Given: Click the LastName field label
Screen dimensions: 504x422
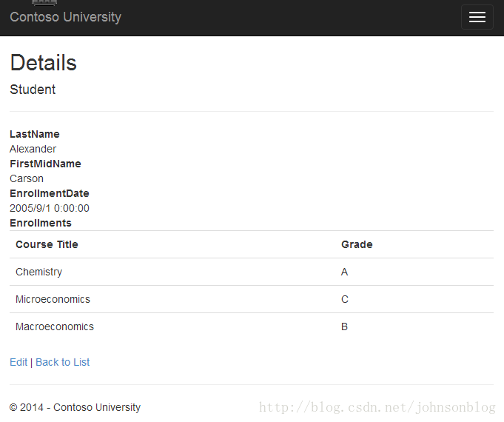Looking at the screenshot, I should 35,134.
